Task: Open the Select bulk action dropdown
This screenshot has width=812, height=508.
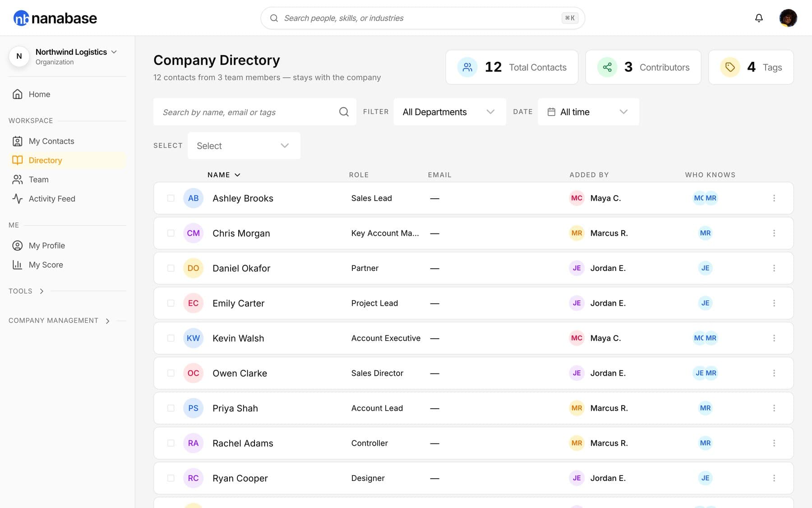Action: [x=244, y=145]
